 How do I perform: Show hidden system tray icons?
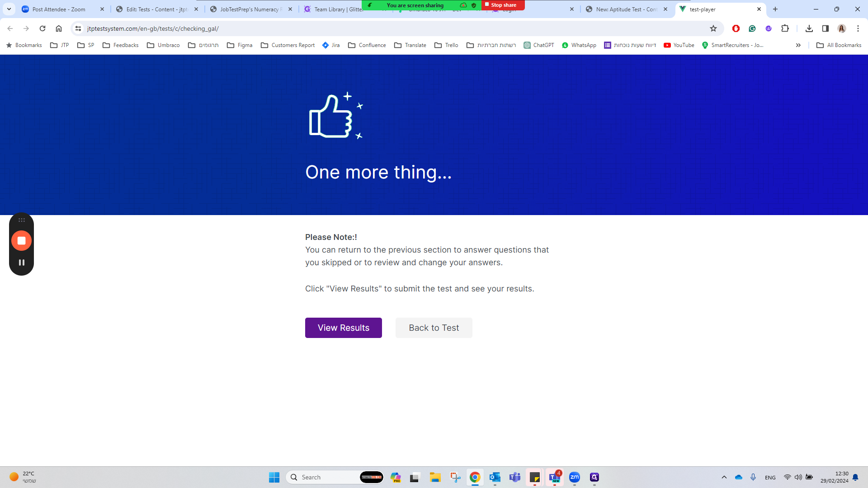coord(724,477)
